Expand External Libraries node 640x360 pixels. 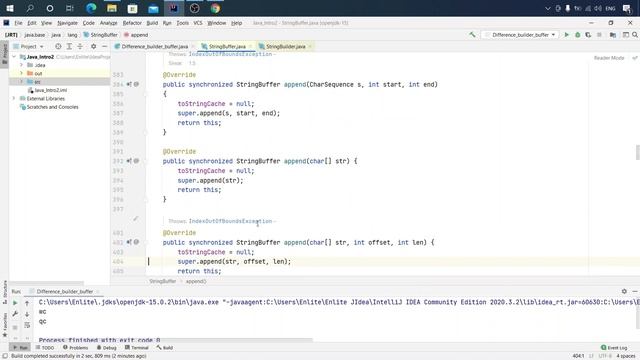14,98
